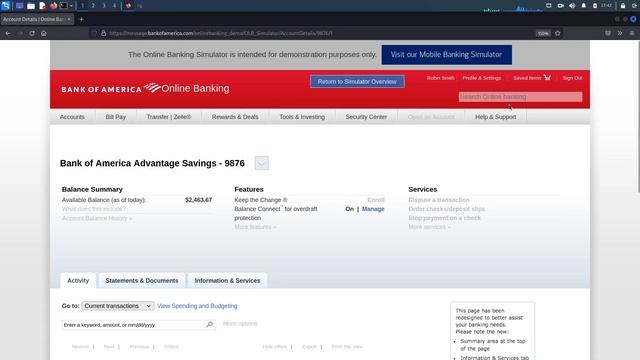Show More features

(x=255, y=227)
